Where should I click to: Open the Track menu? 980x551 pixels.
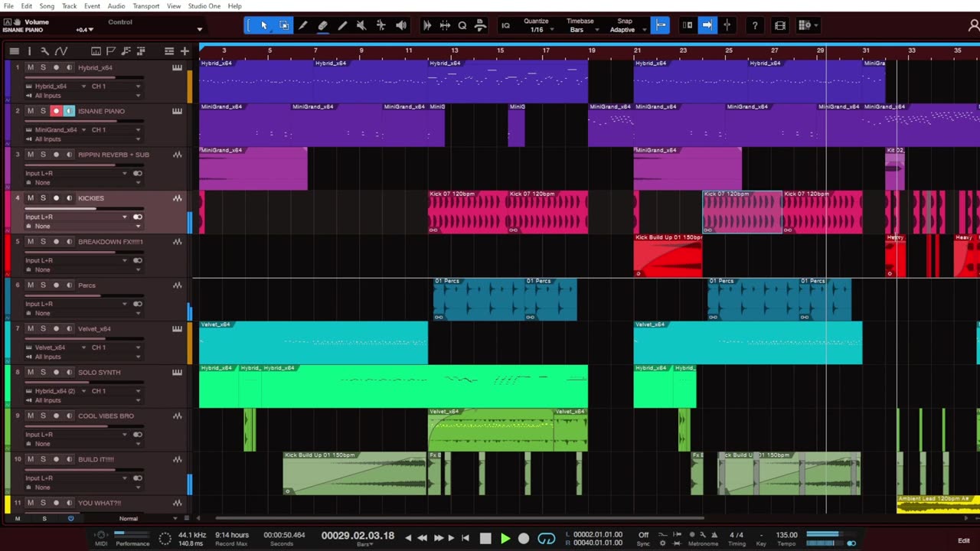tap(69, 6)
